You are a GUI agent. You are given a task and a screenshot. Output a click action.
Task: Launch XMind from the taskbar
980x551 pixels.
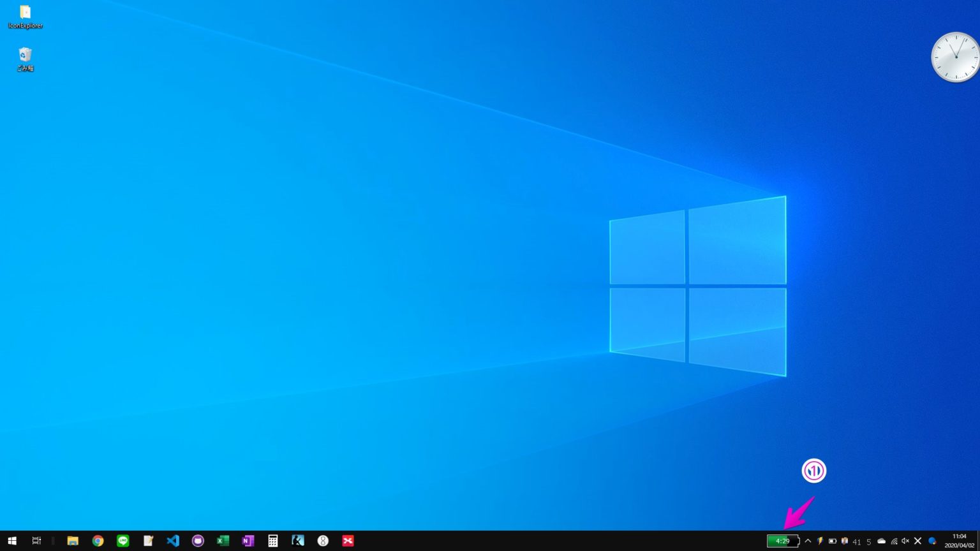point(348,540)
